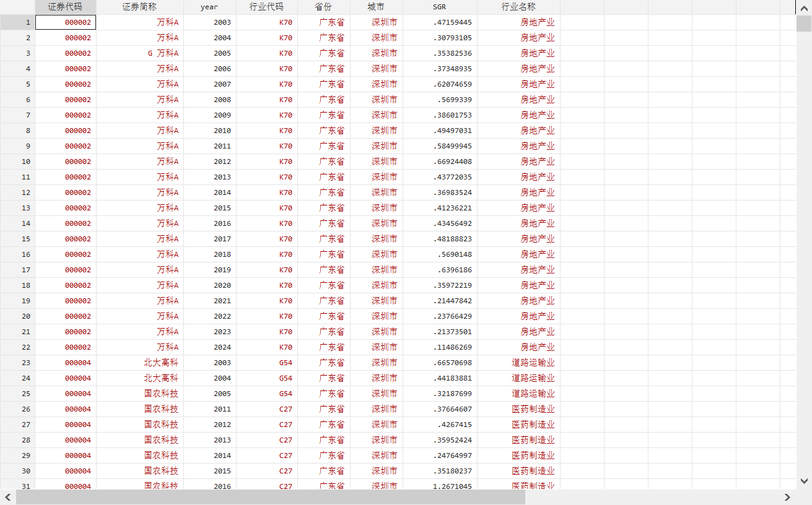This screenshot has width=812, height=505.
Task: Click SGR value .48188823
Action: coord(440,239)
